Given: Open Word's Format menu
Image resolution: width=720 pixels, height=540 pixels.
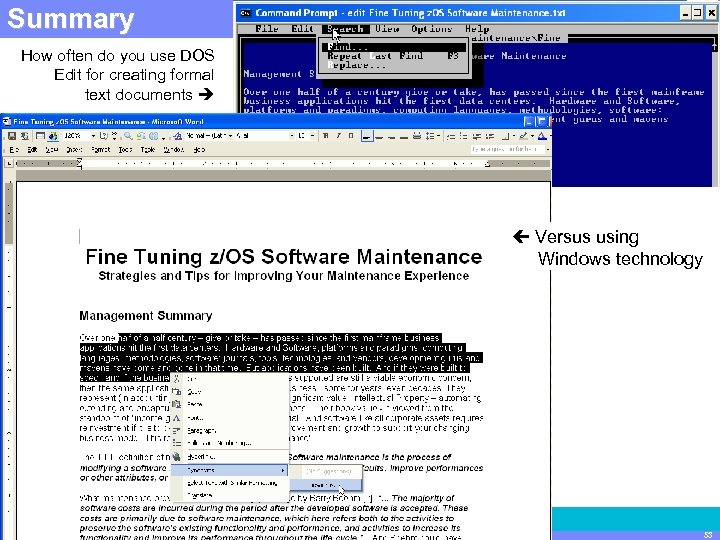Looking at the screenshot, I should point(101,150).
